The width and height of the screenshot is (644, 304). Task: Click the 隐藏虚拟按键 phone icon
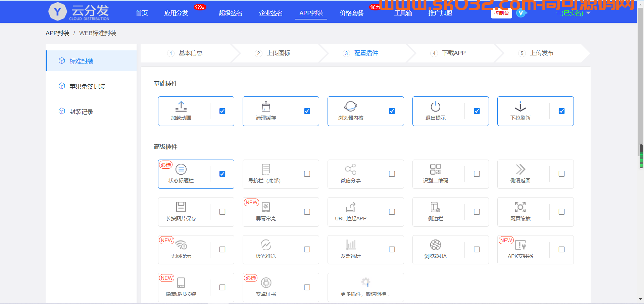click(x=181, y=283)
